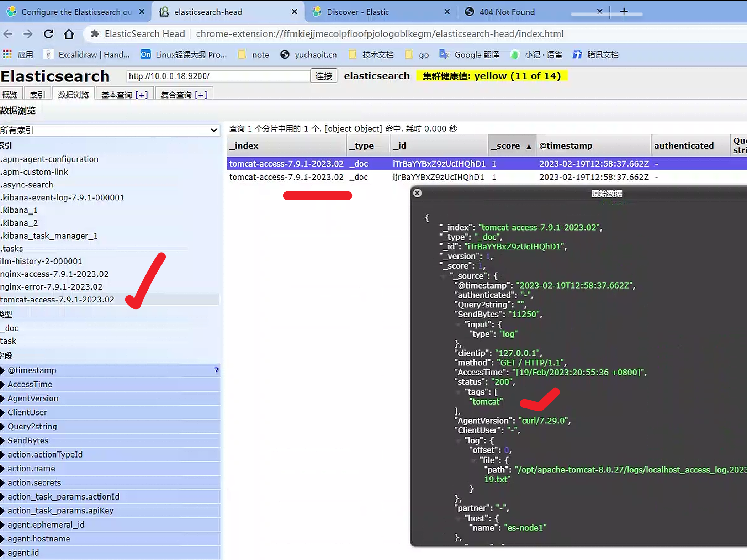Open the all indices dropdown

click(x=110, y=130)
